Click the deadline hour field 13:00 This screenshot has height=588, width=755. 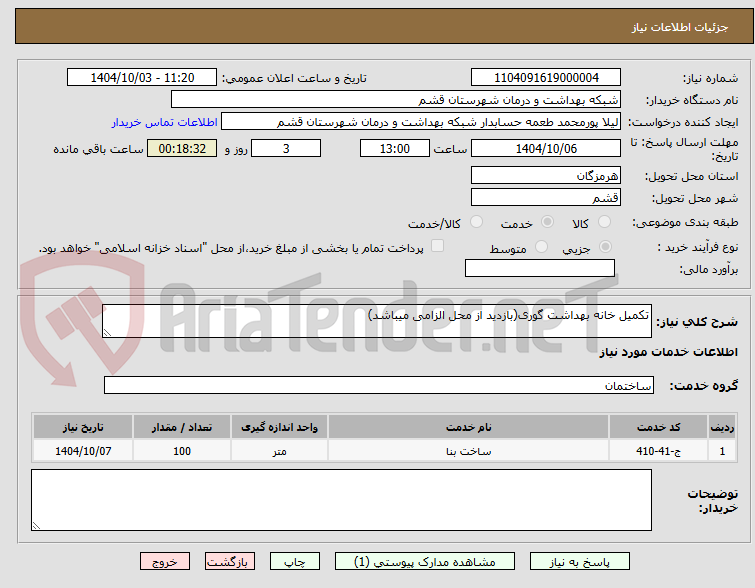pos(394,148)
